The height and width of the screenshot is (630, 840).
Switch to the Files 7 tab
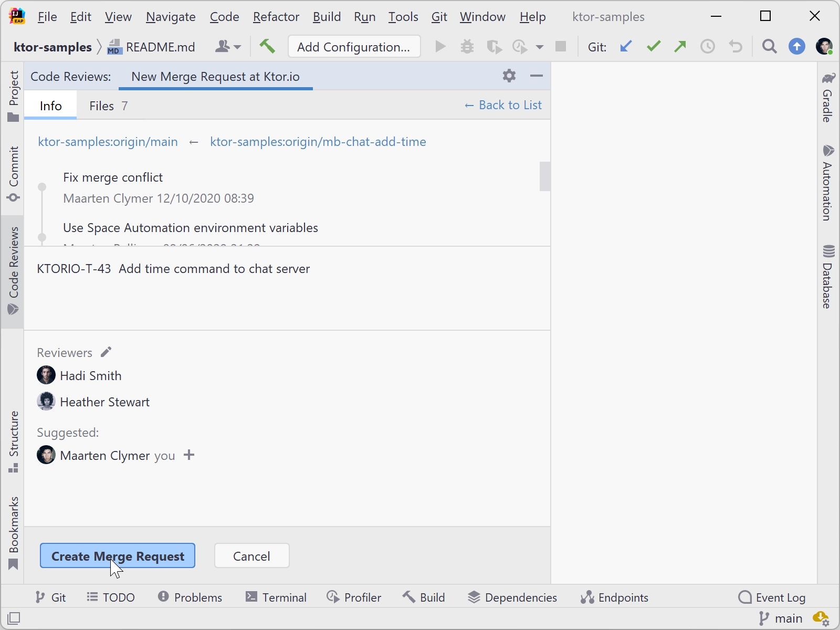point(109,106)
